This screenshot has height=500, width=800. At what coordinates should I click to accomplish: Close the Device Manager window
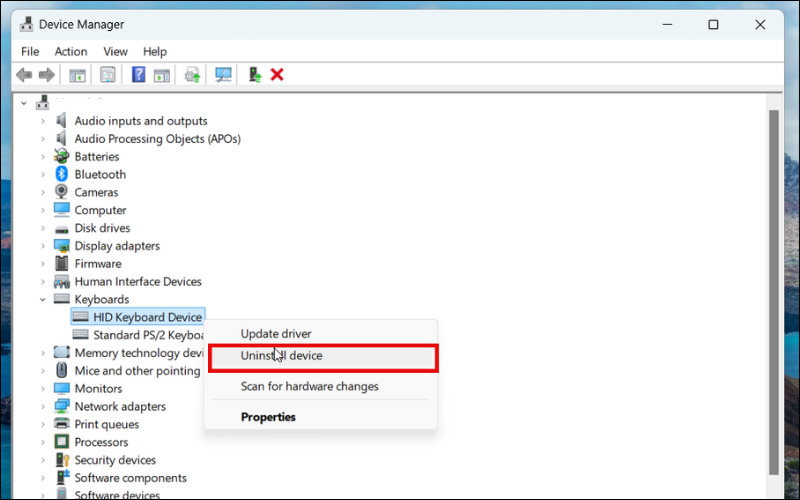760,24
